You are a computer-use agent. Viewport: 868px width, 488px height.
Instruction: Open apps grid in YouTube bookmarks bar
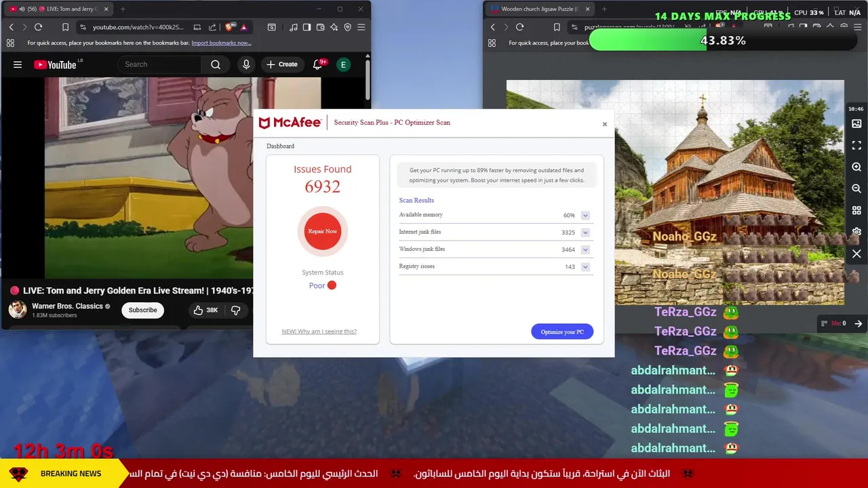(x=10, y=43)
